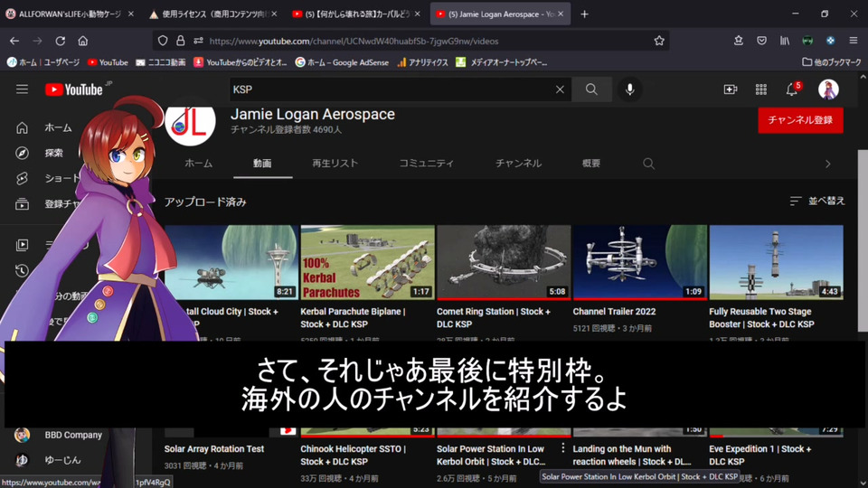The height and width of the screenshot is (488, 868).
Task: Start voice search with microphone
Action: pyautogui.click(x=629, y=89)
